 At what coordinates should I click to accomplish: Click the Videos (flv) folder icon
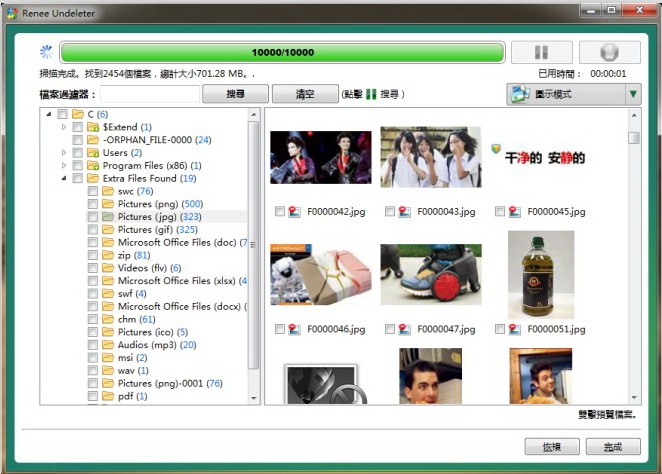pyautogui.click(x=108, y=268)
